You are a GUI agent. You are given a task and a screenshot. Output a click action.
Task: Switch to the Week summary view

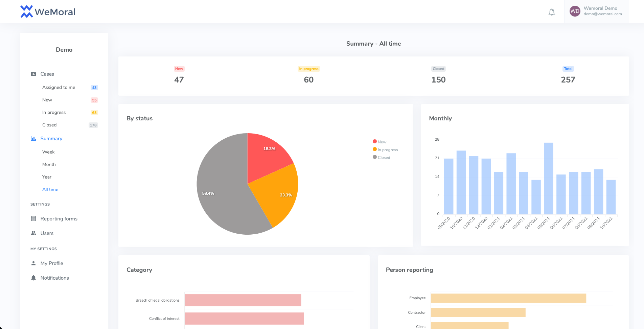coord(48,152)
